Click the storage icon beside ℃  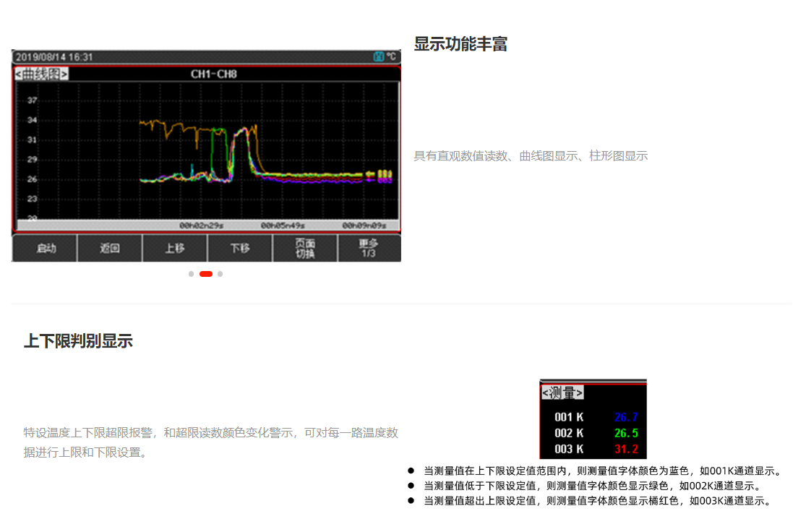point(378,56)
